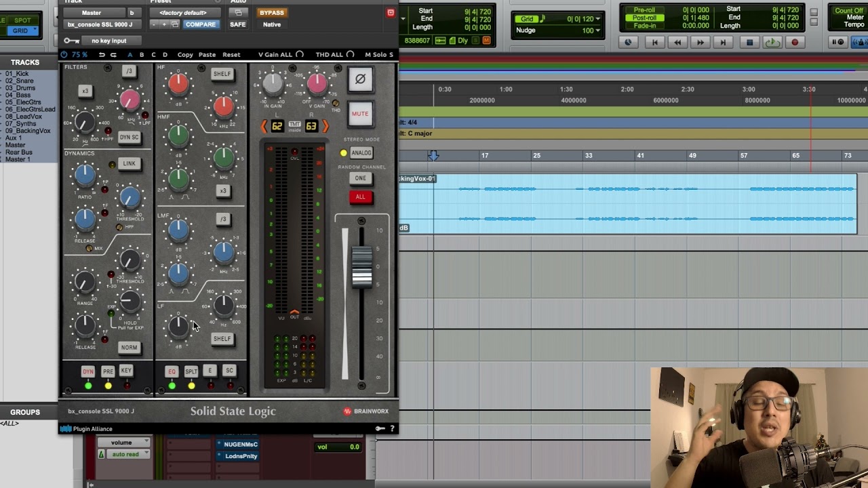Click Reset in plugin toolbar

pos(231,54)
